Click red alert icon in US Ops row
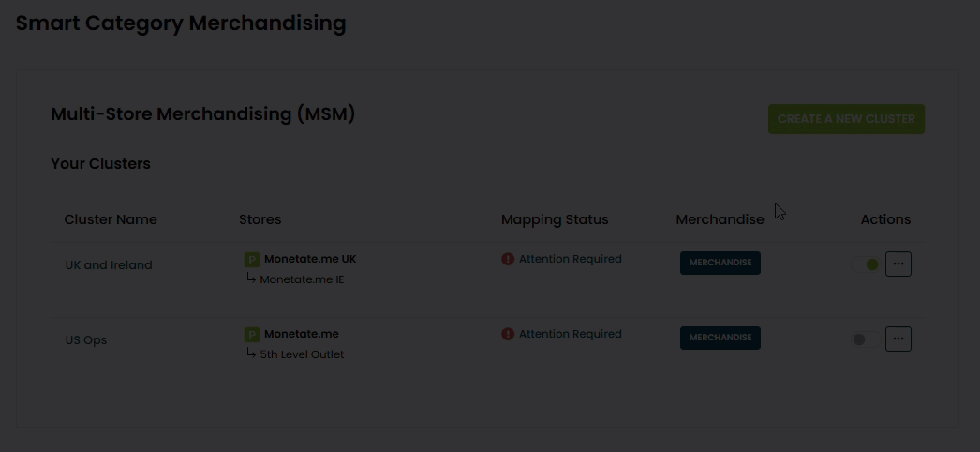This screenshot has height=452, width=980. (x=508, y=334)
